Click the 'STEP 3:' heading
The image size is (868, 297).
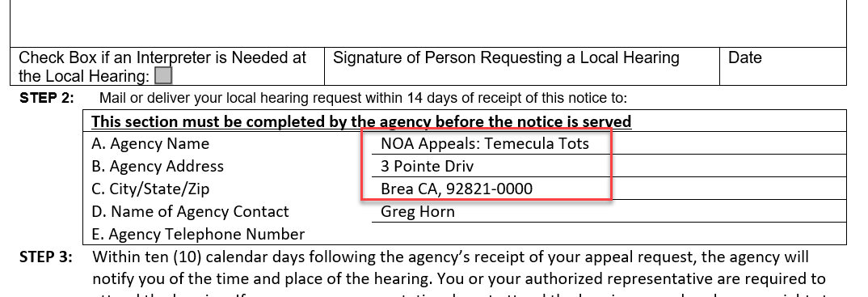[x=46, y=257]
